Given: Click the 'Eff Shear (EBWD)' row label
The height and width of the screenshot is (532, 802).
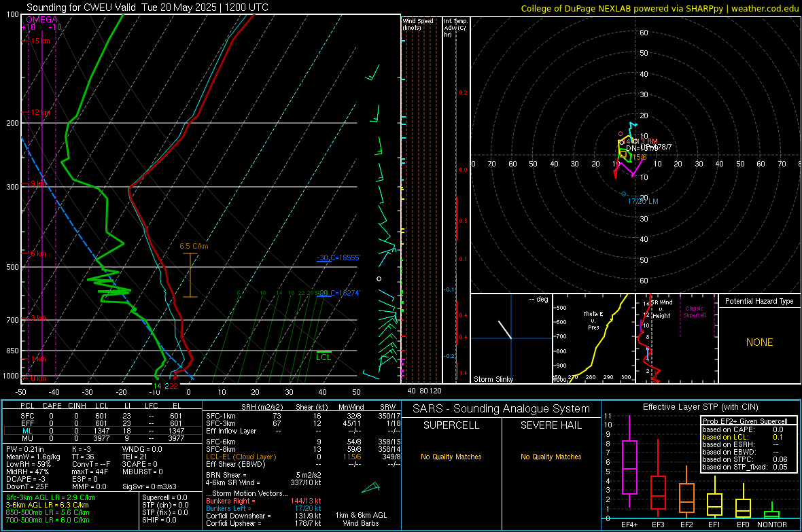Looking at the screenshot, I should coord(236,464).
